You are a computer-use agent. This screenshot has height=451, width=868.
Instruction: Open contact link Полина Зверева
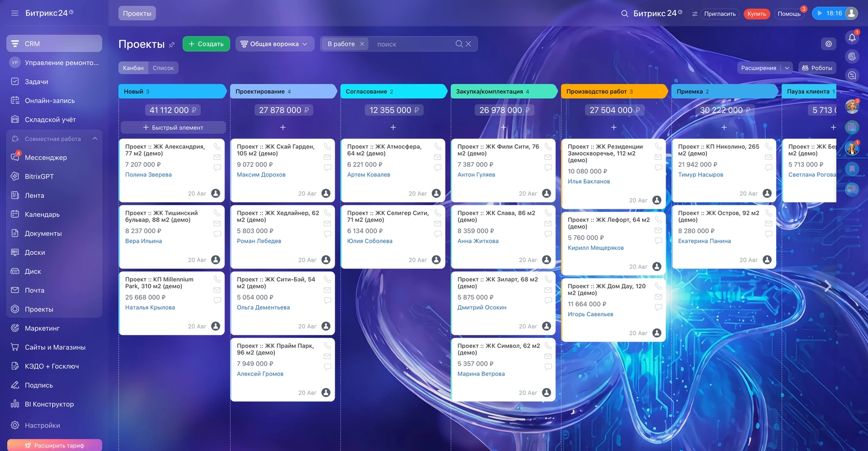point(149,175)
